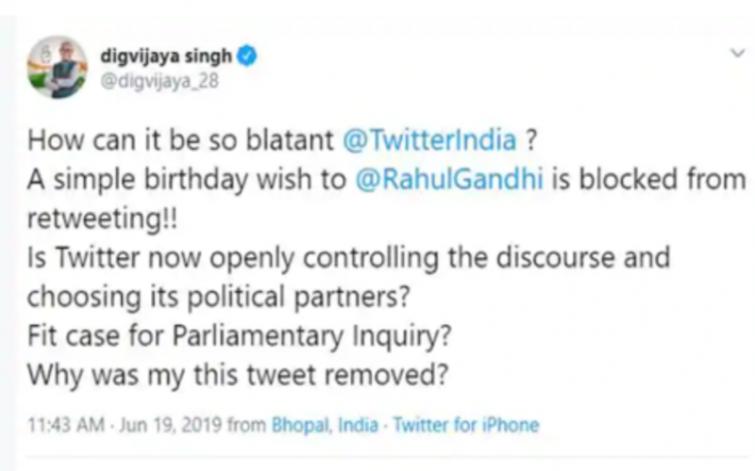Click the text 'How can it be so blatant'

click(180, 141)
